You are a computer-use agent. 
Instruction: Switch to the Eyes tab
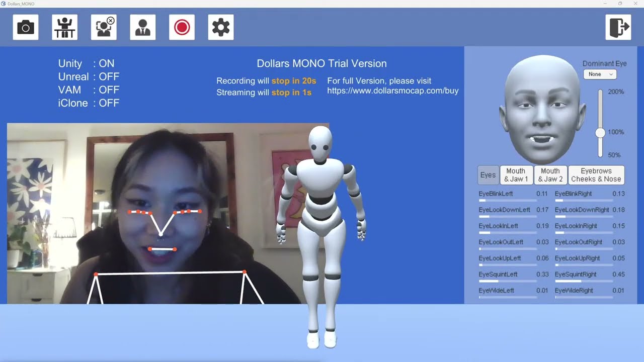[488, 175]
